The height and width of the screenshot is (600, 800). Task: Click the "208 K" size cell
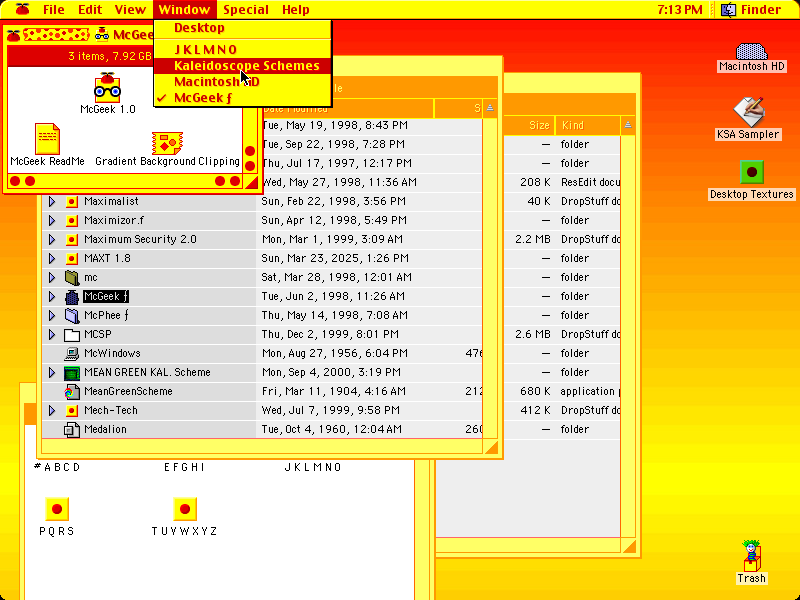point(535,183)
